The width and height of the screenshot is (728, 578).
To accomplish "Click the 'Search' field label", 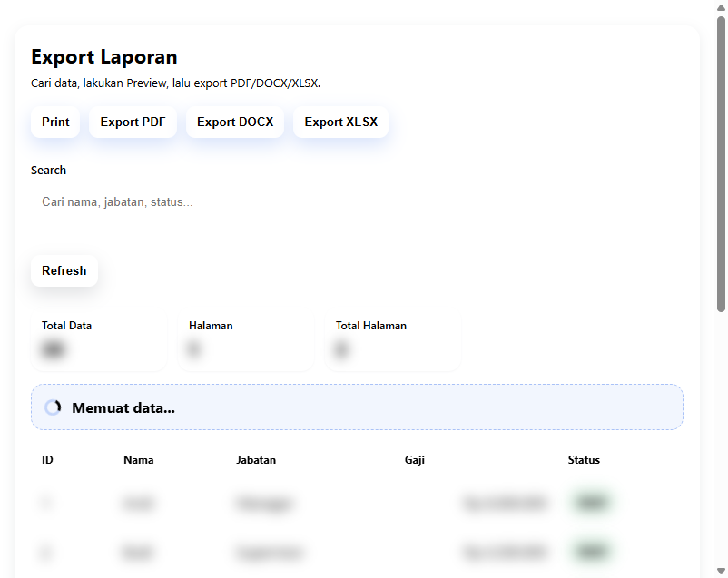I will [48, 170].
